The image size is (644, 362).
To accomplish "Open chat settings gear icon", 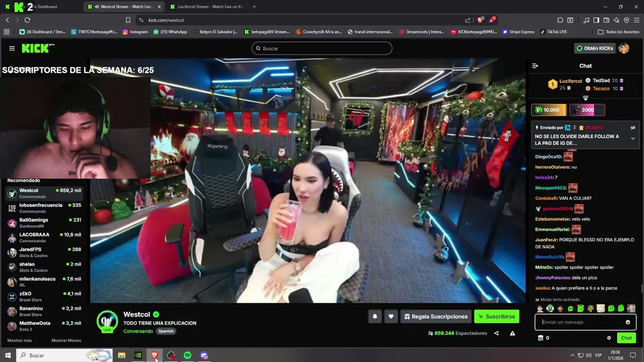I will pos(609,338).
